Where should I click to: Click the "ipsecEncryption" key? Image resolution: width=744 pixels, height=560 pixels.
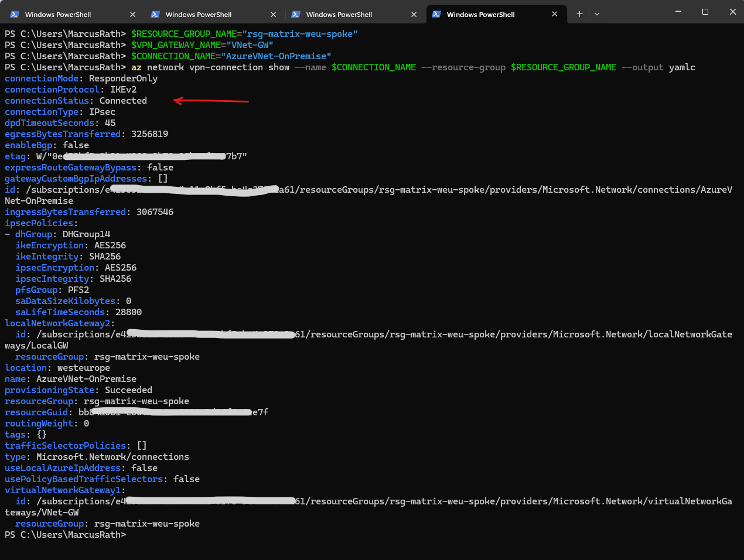[54, 268]
